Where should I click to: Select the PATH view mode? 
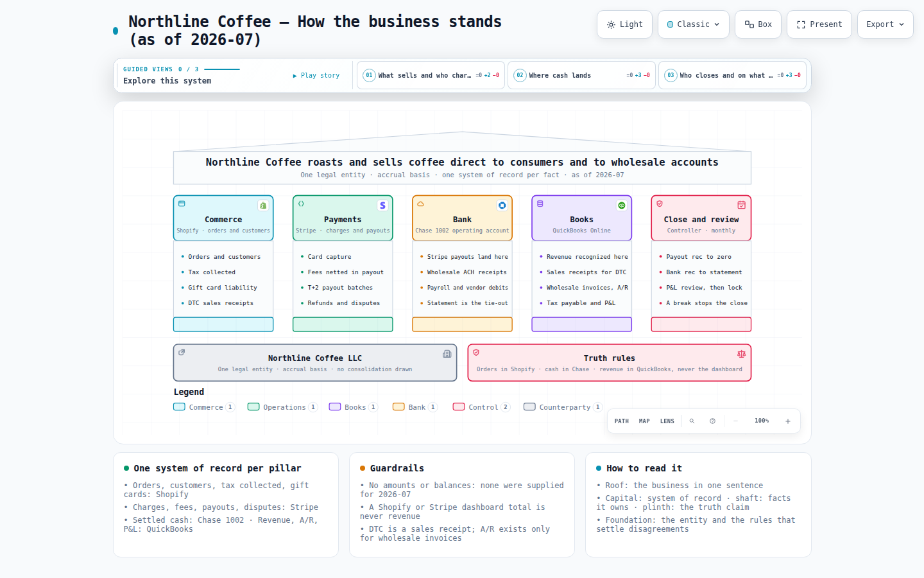pos(622,421)
